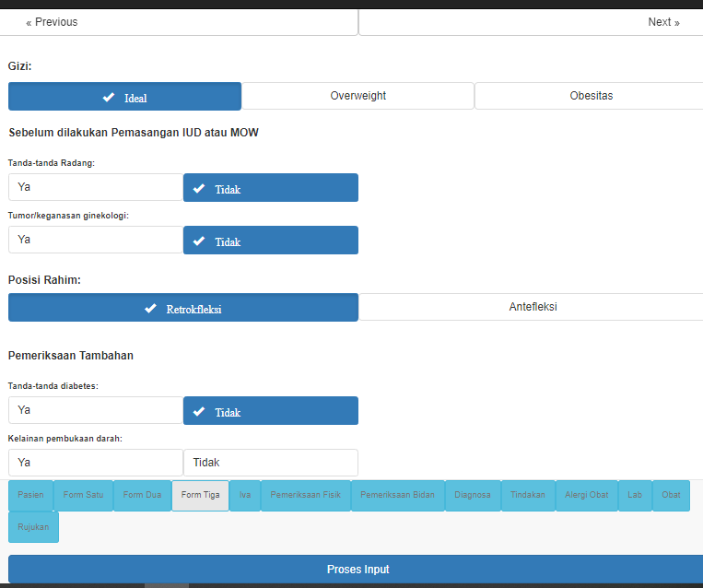Choose Overweight for Gizi
The height and width of the screenshot is (588, 703).
[x=357, y=96]
